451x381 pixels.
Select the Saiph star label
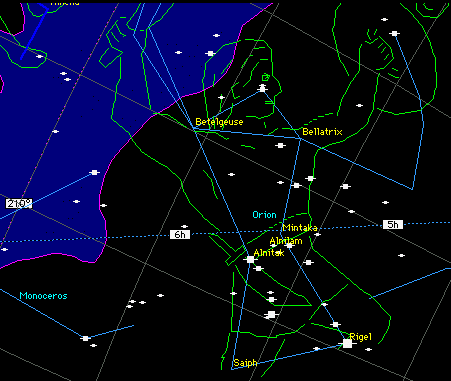[x=245, y=363]
